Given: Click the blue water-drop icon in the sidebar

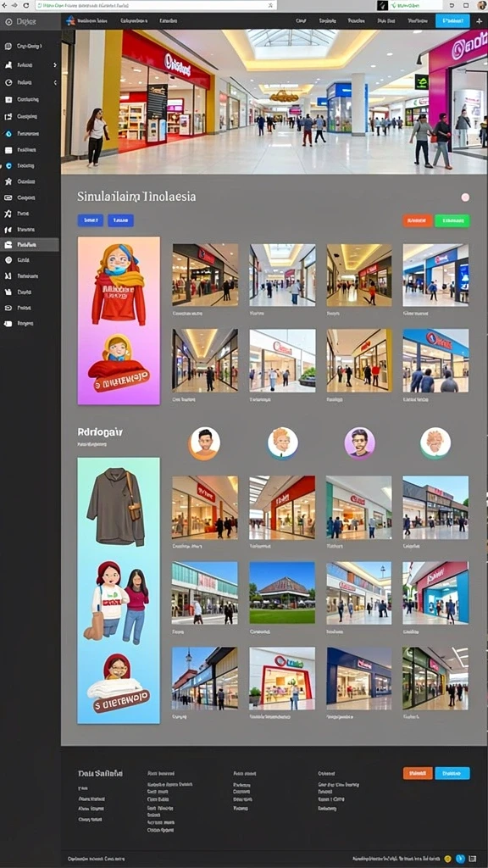Looking at the screenshot, I should pyautogui.click(x=8, y=133).
